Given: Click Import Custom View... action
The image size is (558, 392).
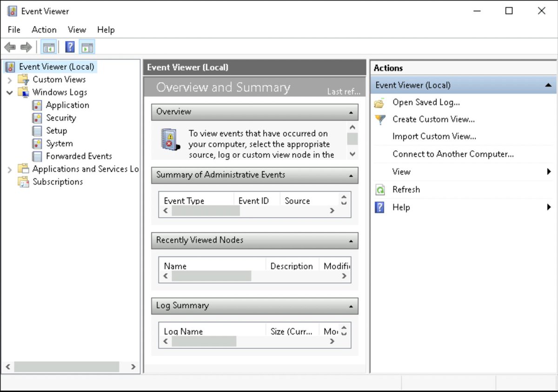Looking at the screenshot, I should click(x=434, y=137).
